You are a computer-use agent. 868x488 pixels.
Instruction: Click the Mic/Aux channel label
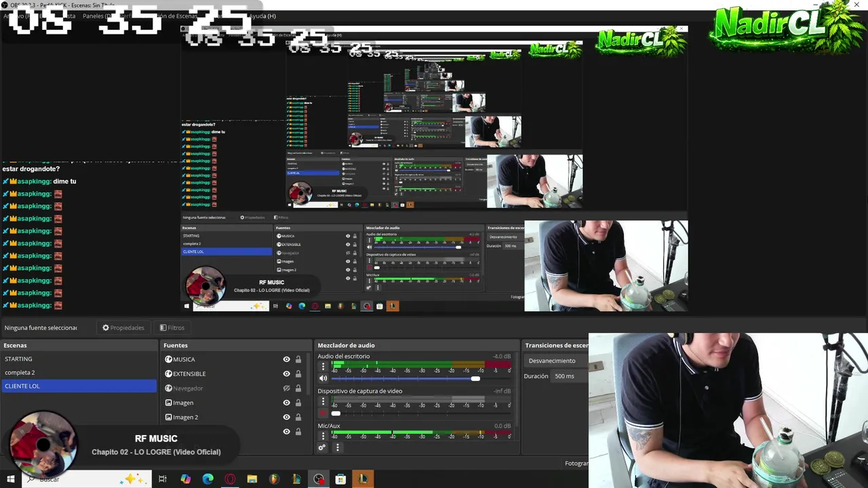click(329, 426)
